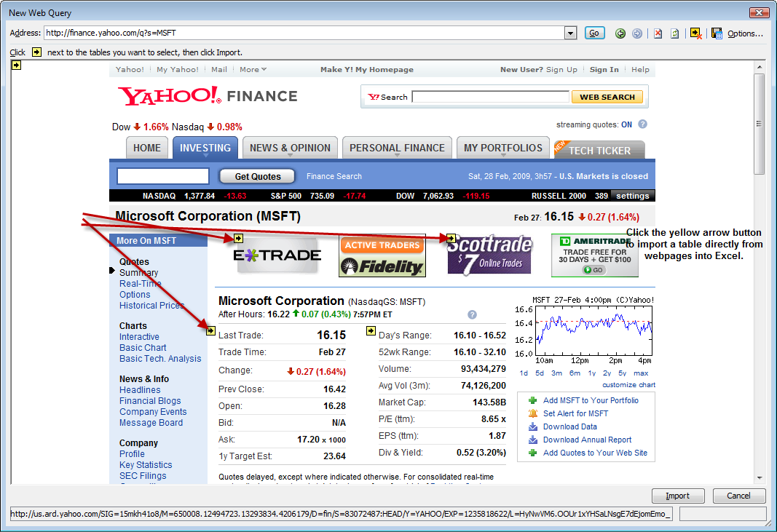This screenshot has height=532, width=777.
Task: Toggle yellow arrow beside the Scottrade ad
Action: pyautogui.click(x=451, y=238)
